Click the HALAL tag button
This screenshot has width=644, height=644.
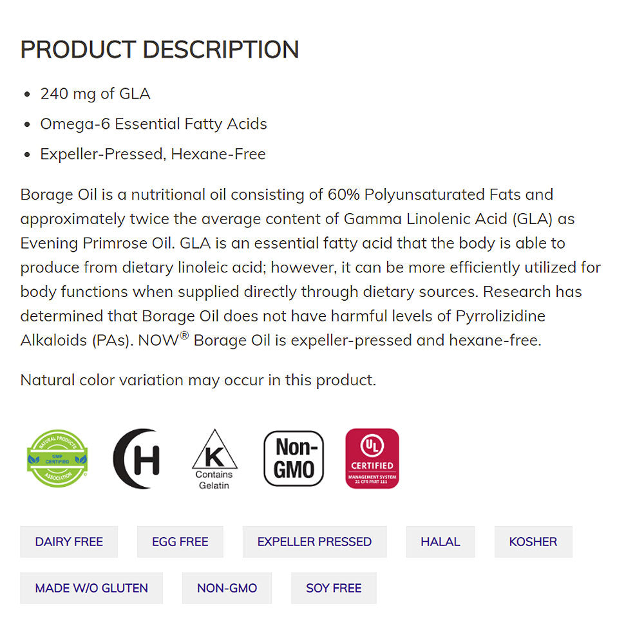(440, 542)
